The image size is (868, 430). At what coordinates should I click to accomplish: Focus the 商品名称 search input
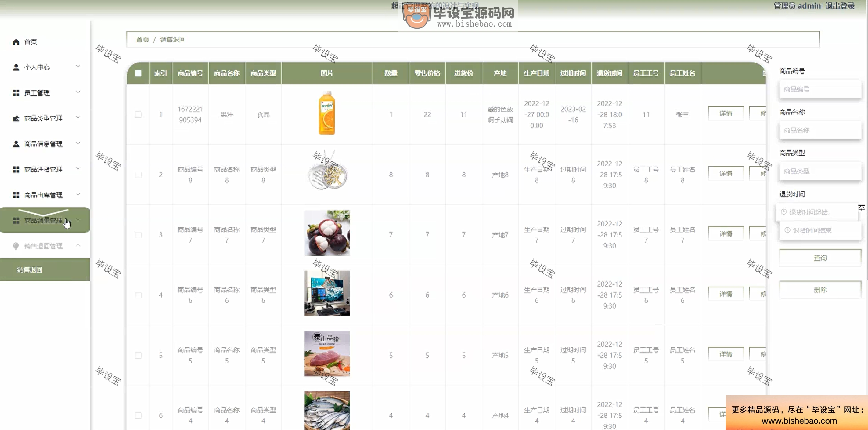pyautogui.click(x=820, y=130)
